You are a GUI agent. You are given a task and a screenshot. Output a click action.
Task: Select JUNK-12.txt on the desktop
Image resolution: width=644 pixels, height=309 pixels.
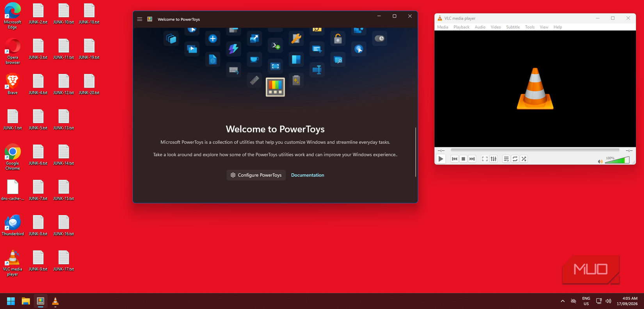64,84
